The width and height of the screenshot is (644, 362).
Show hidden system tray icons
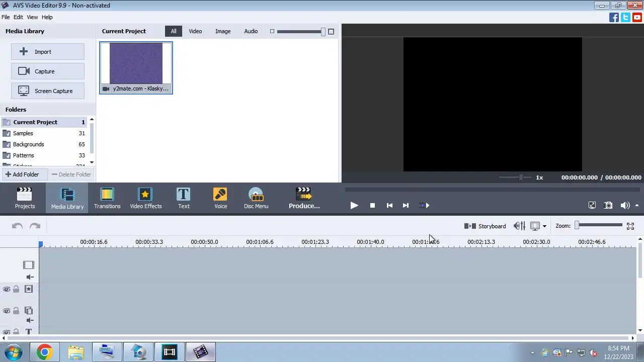pos(532,352)
